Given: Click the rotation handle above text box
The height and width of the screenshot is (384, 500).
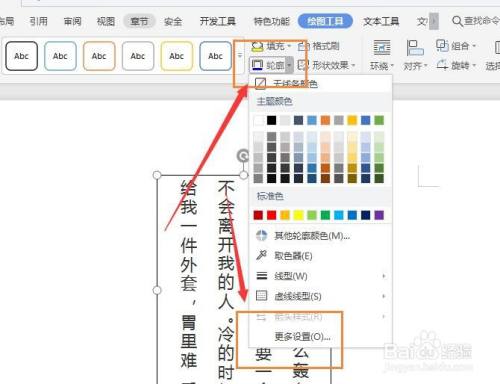Looking at the screenshot, I should [243, 155].
